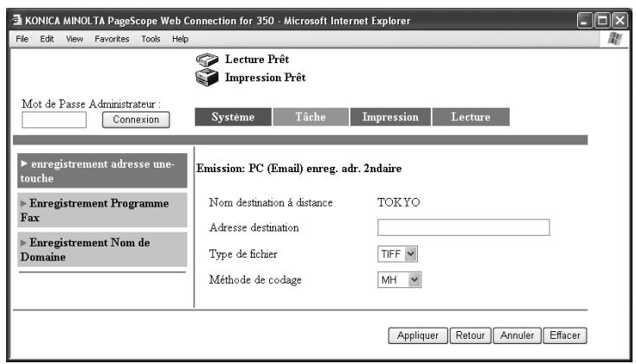Click the Impression Prêt status text
This screenshot has height=364, width=636.
point(266,78)
